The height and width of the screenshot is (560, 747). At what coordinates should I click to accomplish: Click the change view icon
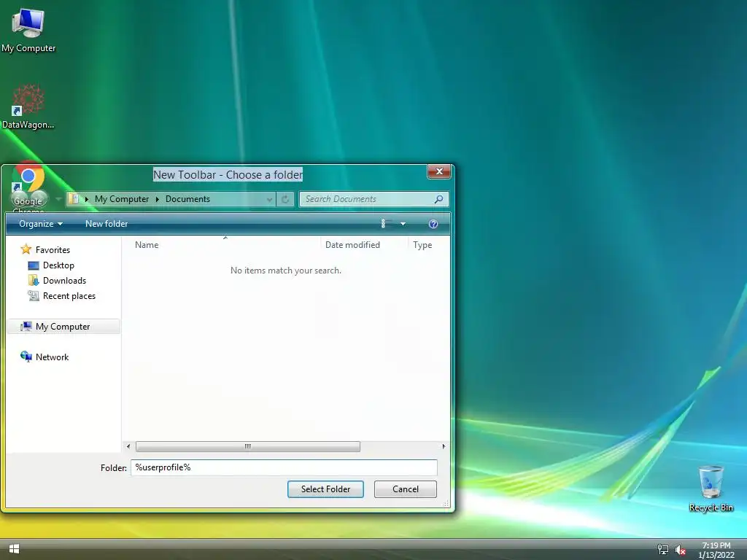point(387,223)
